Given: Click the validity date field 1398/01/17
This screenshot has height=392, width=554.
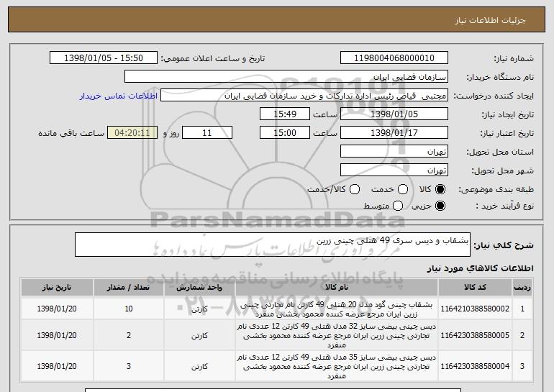Looking at the screenshot, I should coord(394,132).
